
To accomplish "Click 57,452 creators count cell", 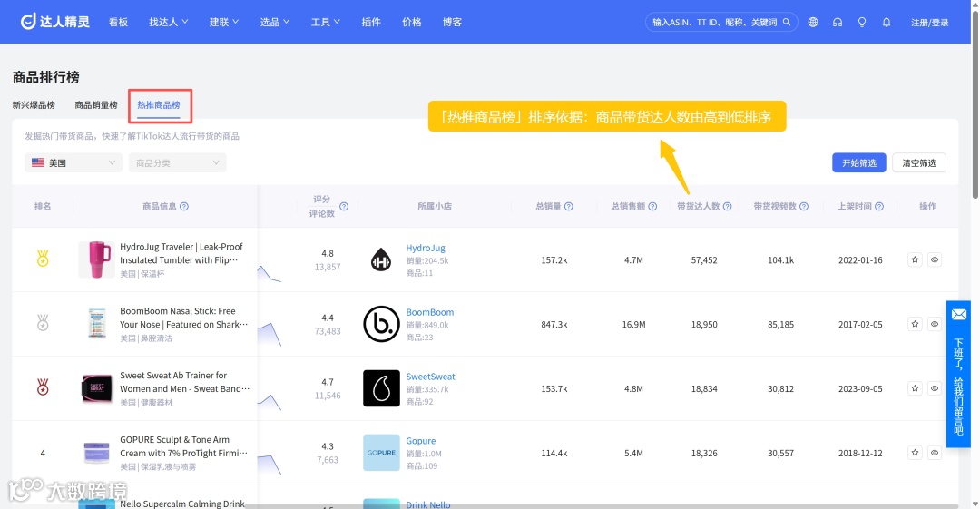I will coord(704,260).
